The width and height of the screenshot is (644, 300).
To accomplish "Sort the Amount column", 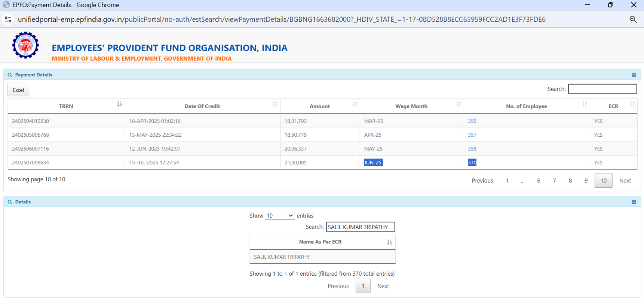I will click(x=354, y=104).
